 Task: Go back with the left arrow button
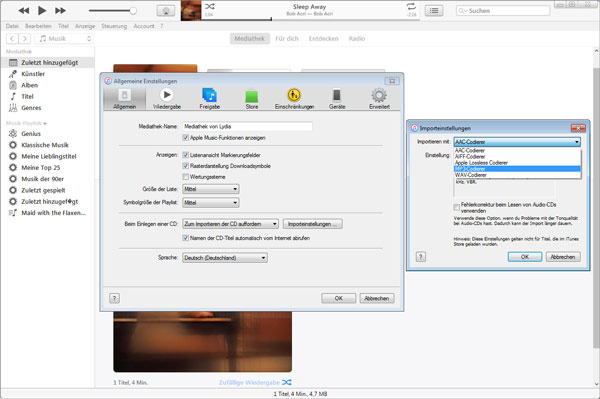pyautogui.click(x=12, y=39)
